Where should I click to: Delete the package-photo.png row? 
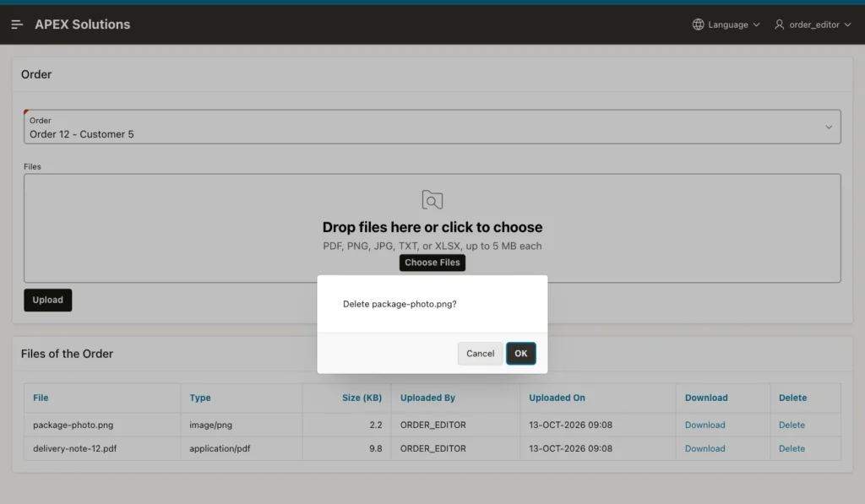[x=792, y=425]
